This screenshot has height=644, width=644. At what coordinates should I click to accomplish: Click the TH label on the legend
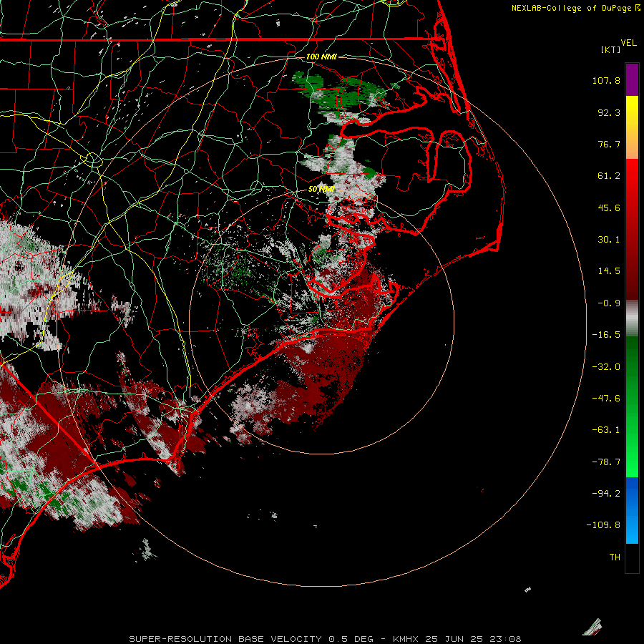(x=615, y=557)
